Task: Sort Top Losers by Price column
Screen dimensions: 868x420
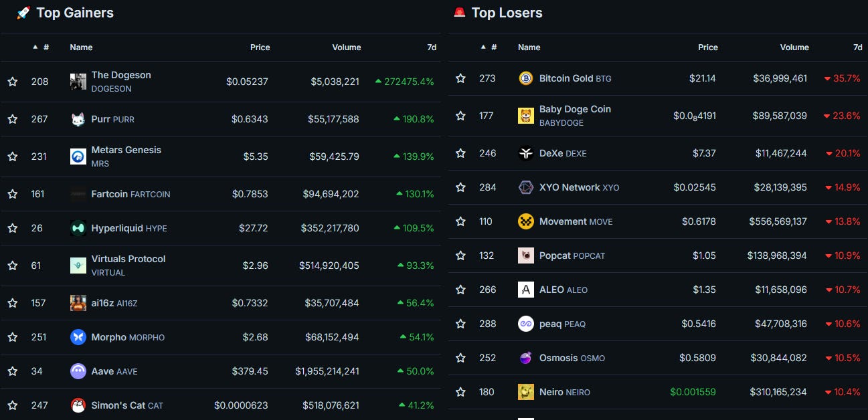Action: (x=708, y=47)
